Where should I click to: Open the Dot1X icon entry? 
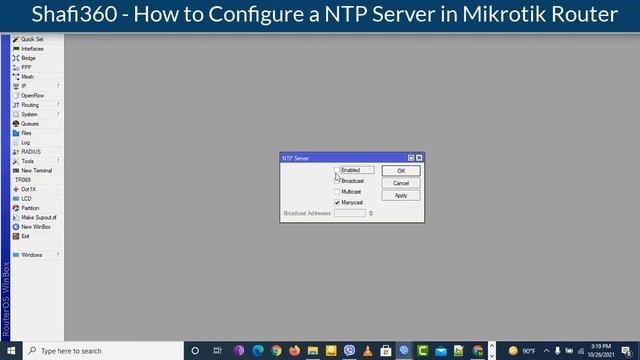pyautogui.click(x=16, y=189)
